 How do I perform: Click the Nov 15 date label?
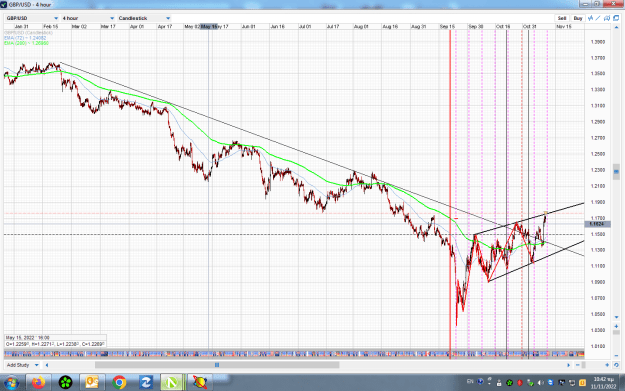pos(564,26)
